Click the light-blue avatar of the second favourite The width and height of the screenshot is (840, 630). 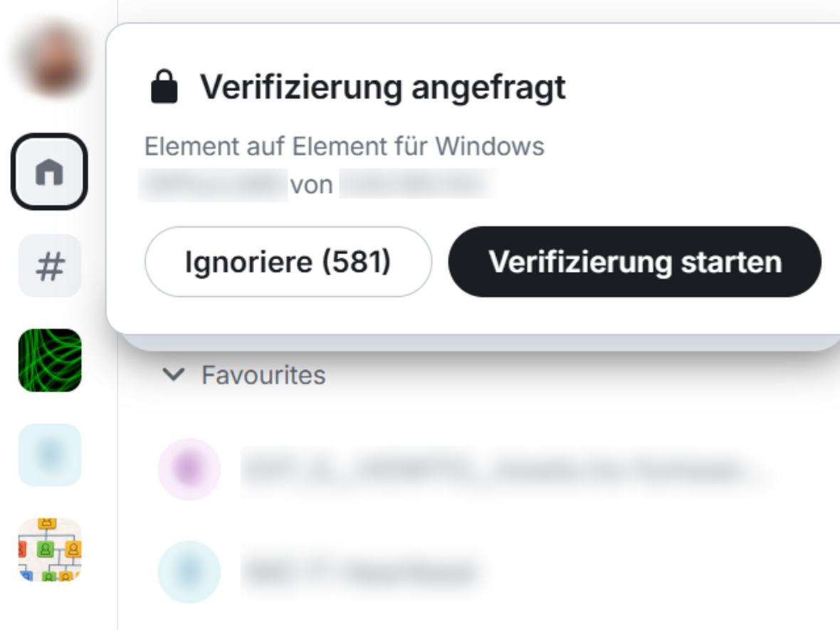click(189, 572)
